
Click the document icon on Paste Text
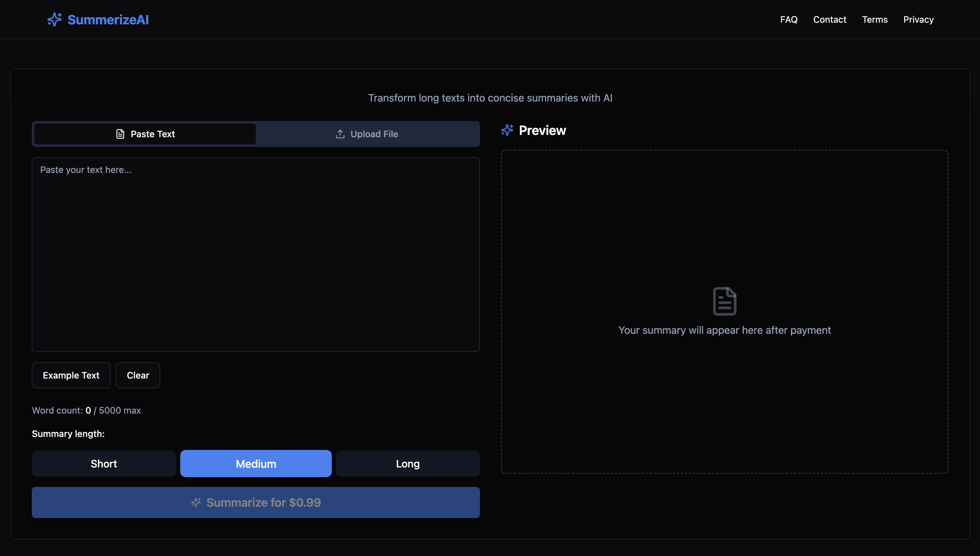click(120, 134)
